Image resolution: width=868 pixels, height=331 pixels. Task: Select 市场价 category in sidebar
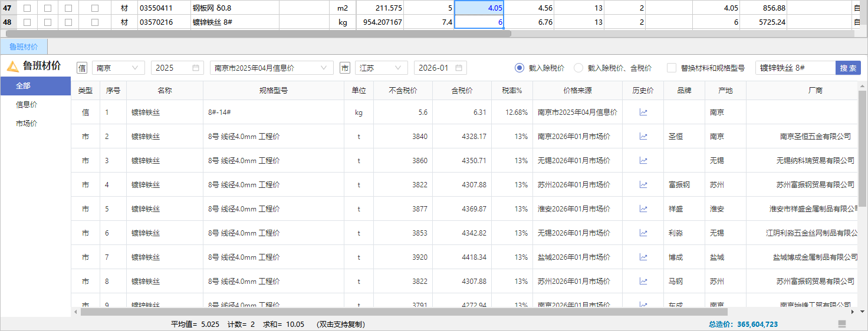tap(27, 124)
